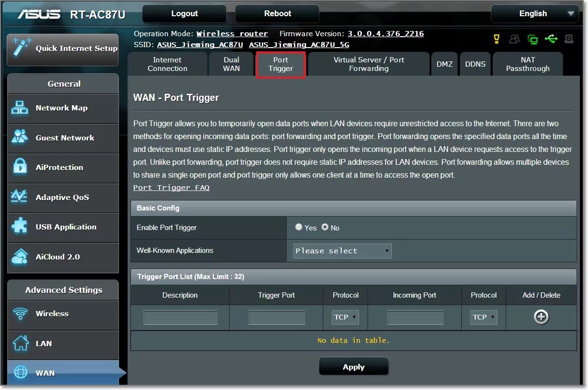
Task: Open the English language dropdown
Action: 535,14
